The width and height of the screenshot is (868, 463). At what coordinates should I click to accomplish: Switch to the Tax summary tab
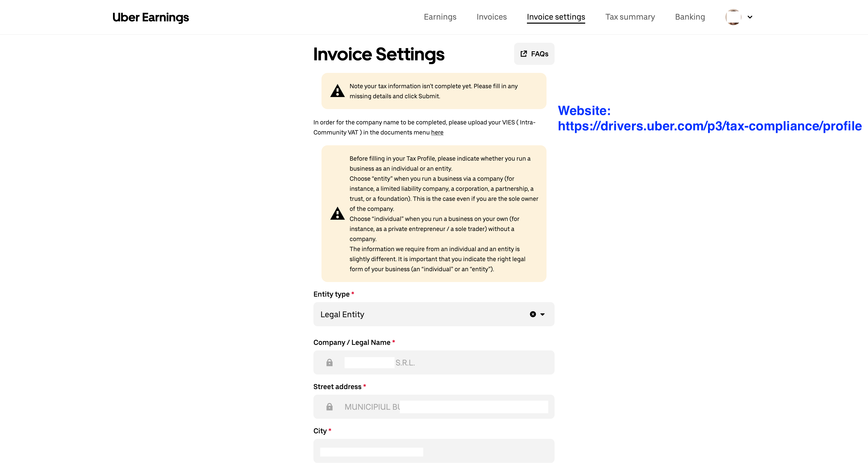(x=630, y=17)
